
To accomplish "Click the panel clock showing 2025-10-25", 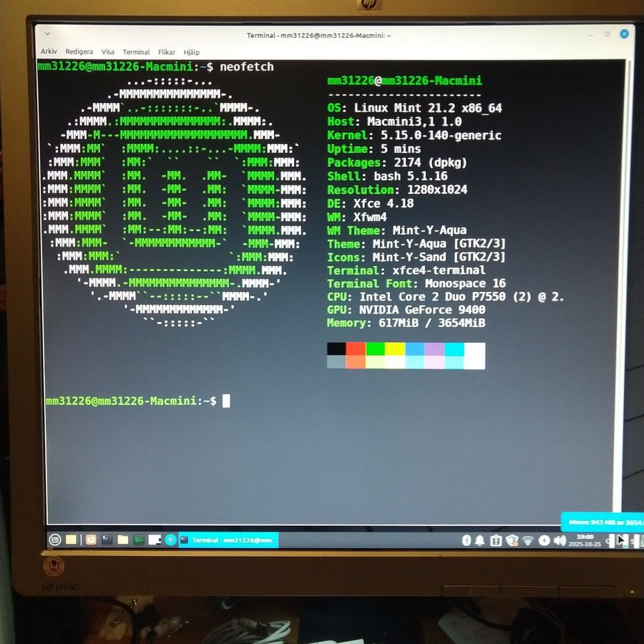I will point(585,540).
